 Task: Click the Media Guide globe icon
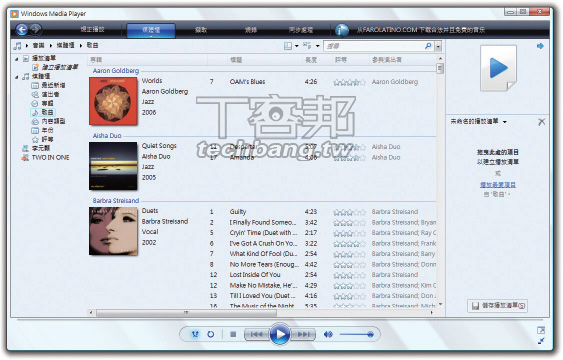[x=341, y=30]
